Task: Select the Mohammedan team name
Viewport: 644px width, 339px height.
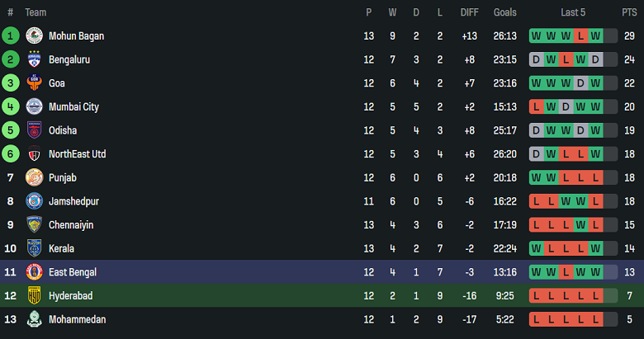Action: (77, 319)
